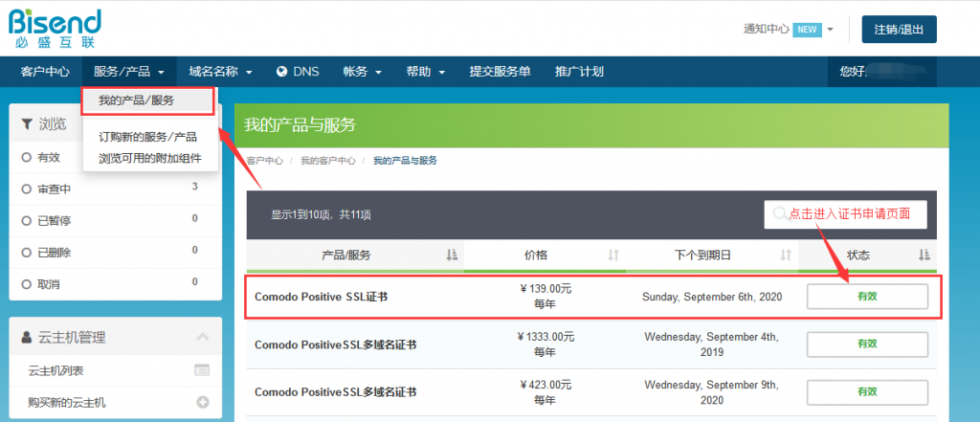Select the 审查中 filter radio

click(x=26, y=189)
